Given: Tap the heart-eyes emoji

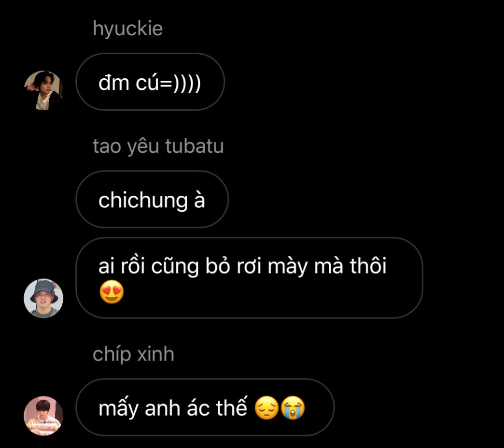Looking at the screenshot, I should point(112,291).
